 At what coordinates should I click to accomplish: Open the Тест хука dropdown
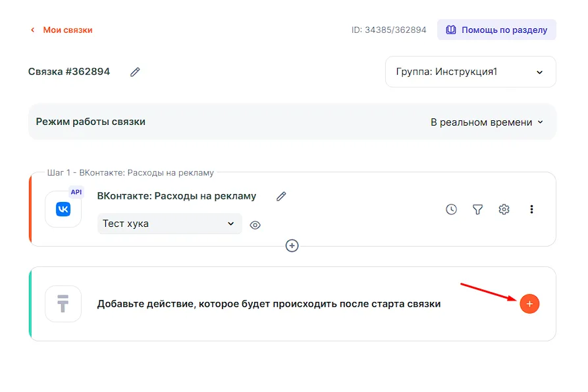169,224
